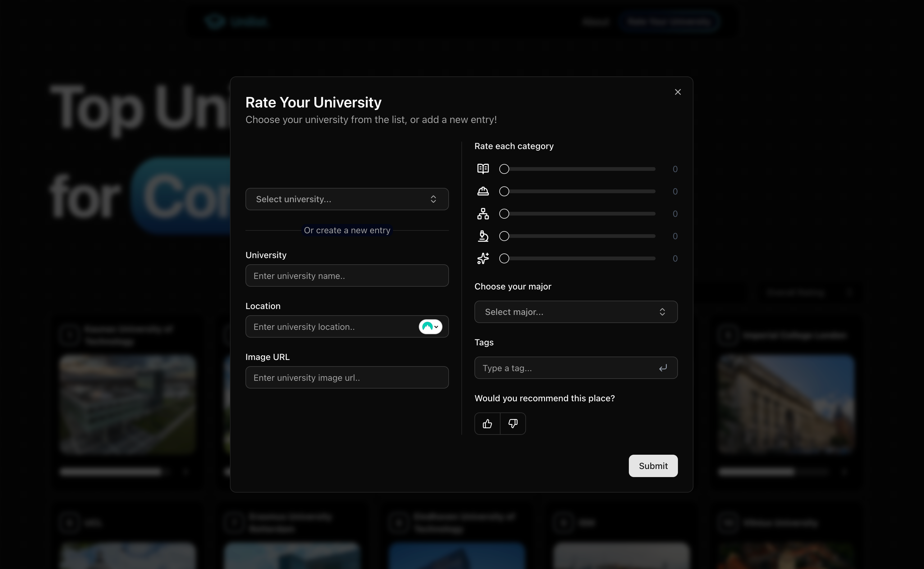
Task: Click the university location input field
Action: tap(347, 326)
